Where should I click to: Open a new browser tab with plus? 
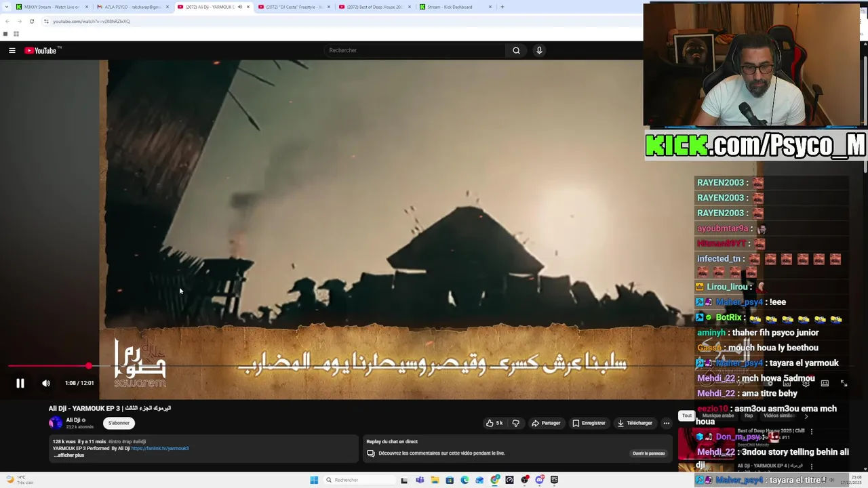pyautogui.click(x=502, y=7)
